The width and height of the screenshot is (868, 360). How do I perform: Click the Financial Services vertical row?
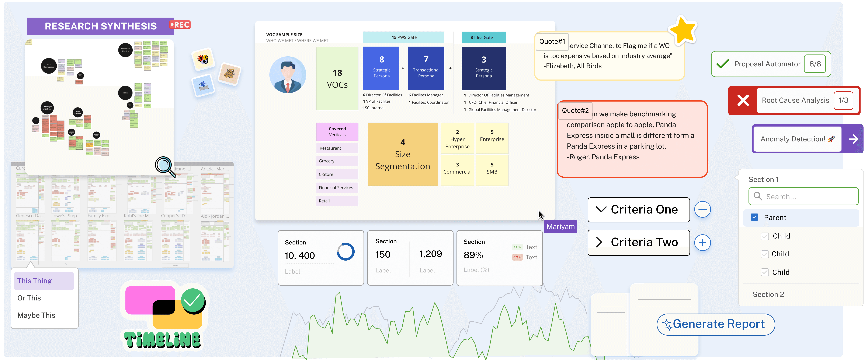pyautogui.click(x=337, y=188)
